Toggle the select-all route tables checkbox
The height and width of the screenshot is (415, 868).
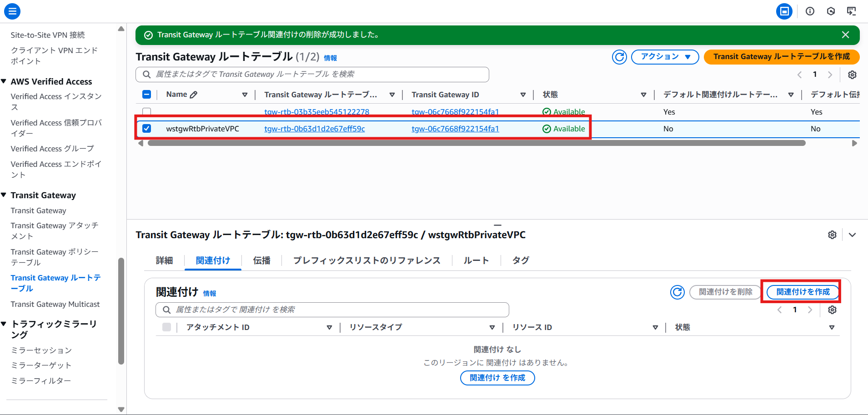[x=146, y=95]
